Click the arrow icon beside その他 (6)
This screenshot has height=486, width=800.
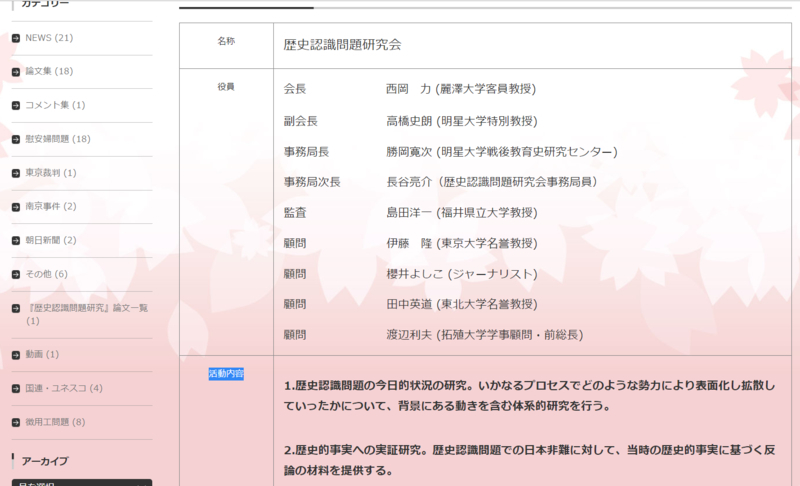coord(16,274)
